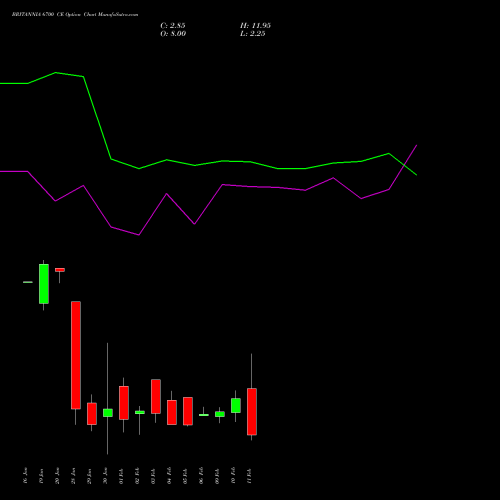Click the 10 Feb date label
500x500 pixels.
point(234,476)
